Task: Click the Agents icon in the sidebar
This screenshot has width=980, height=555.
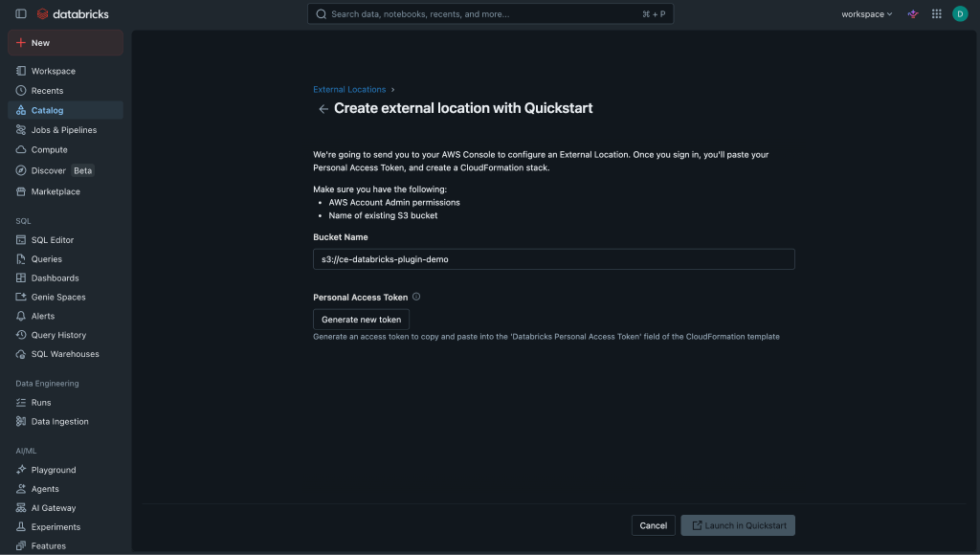Action: coord(21,489)
